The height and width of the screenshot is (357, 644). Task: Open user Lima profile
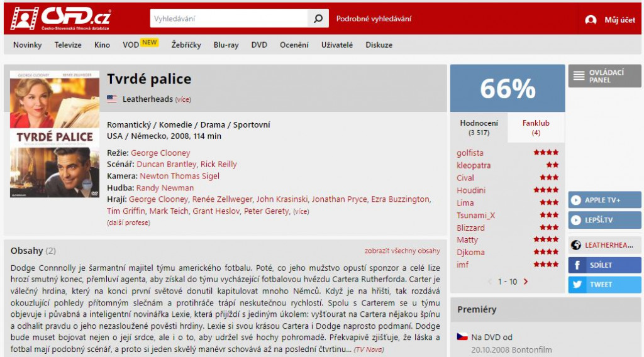[x=465, y=203]
